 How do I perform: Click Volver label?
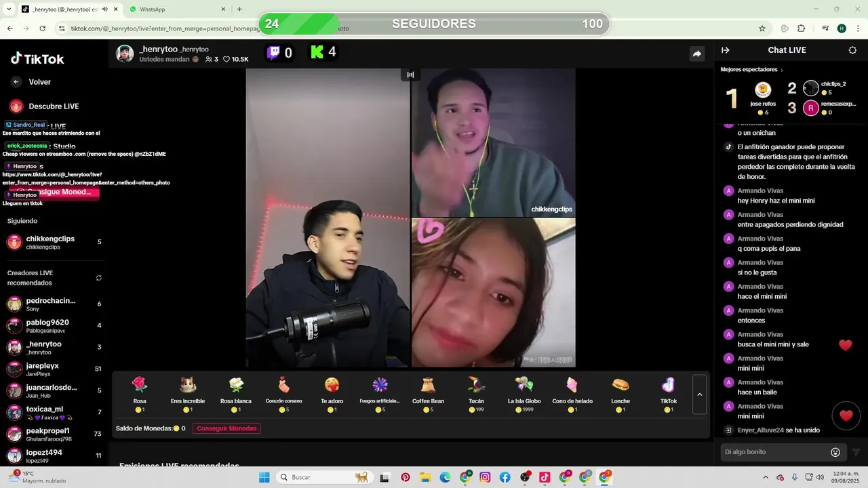39,82
